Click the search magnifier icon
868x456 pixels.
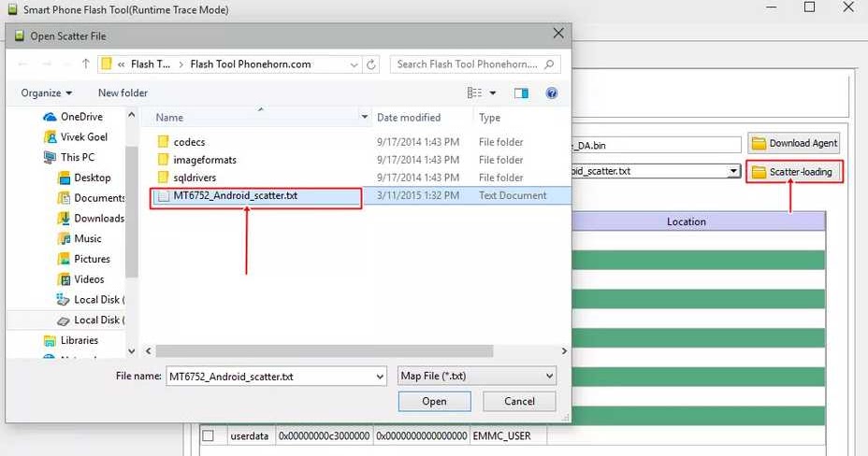(x=549, y=64)
